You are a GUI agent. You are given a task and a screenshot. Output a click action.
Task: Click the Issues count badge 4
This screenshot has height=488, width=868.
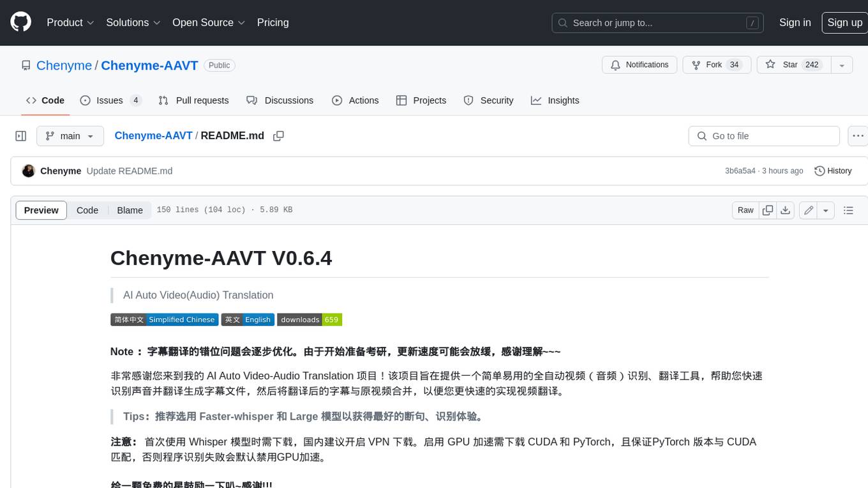point(135,100)
